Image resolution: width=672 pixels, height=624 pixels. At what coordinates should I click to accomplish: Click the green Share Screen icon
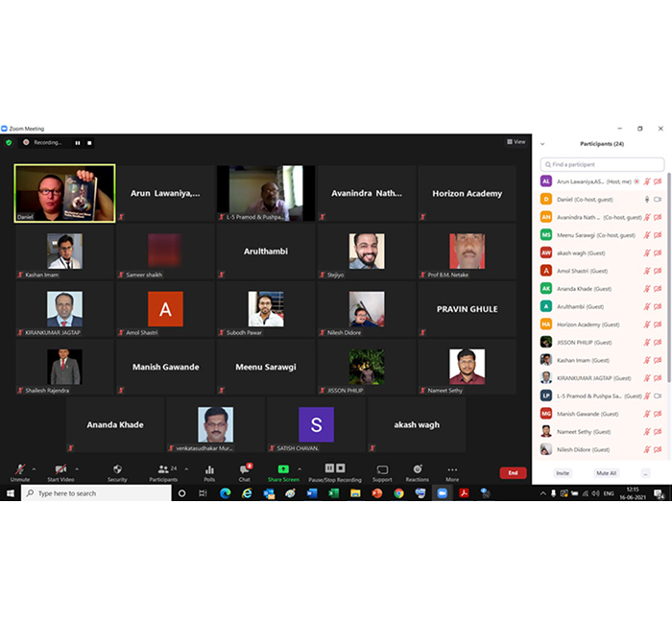coord(283,469)
